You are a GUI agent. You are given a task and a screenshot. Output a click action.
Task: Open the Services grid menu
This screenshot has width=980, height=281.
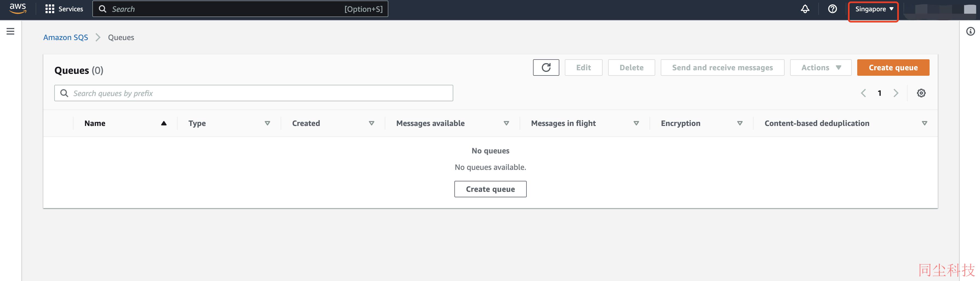[x=64, y=9]
